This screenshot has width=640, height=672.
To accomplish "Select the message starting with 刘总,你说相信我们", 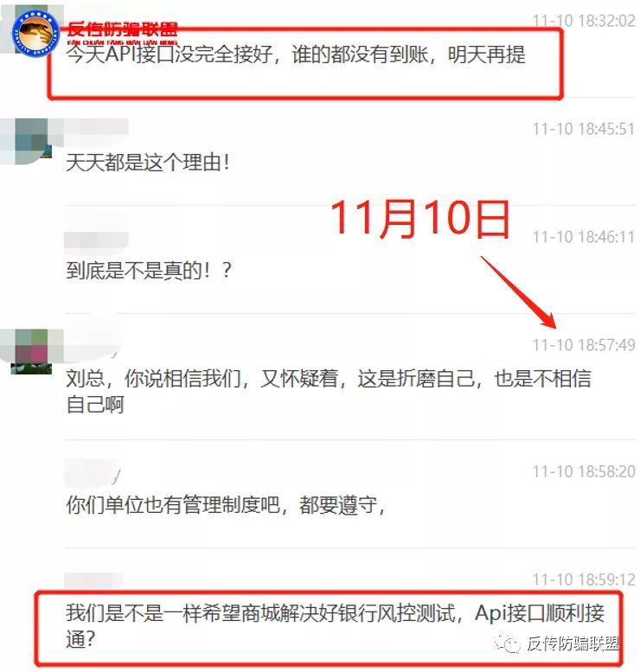I will (329, 391).
